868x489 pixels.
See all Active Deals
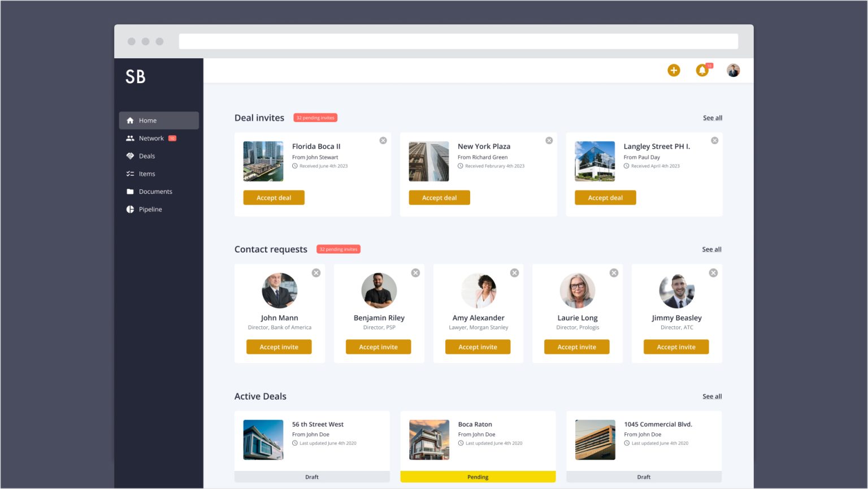click(x=712, y=396)
